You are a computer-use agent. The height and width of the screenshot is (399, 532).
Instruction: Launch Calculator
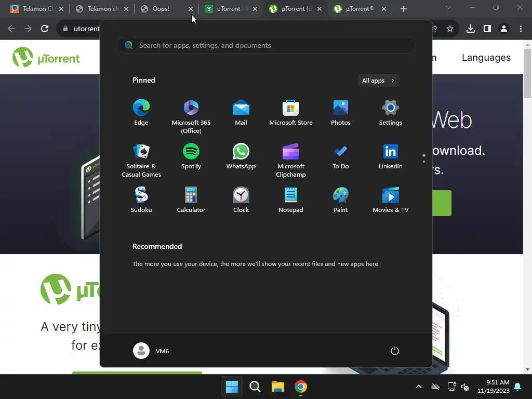point(191,200)
